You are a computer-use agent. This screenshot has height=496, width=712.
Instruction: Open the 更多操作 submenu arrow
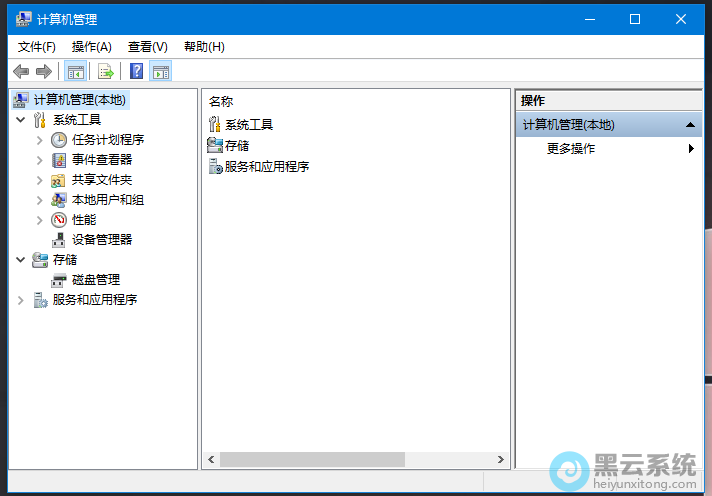tap(691, 148)
